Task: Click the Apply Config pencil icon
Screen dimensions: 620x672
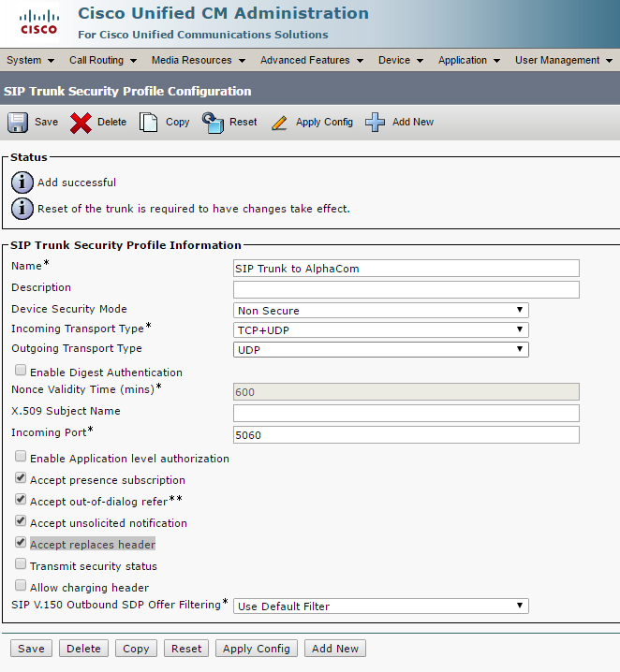Action: tap(279, 123)
